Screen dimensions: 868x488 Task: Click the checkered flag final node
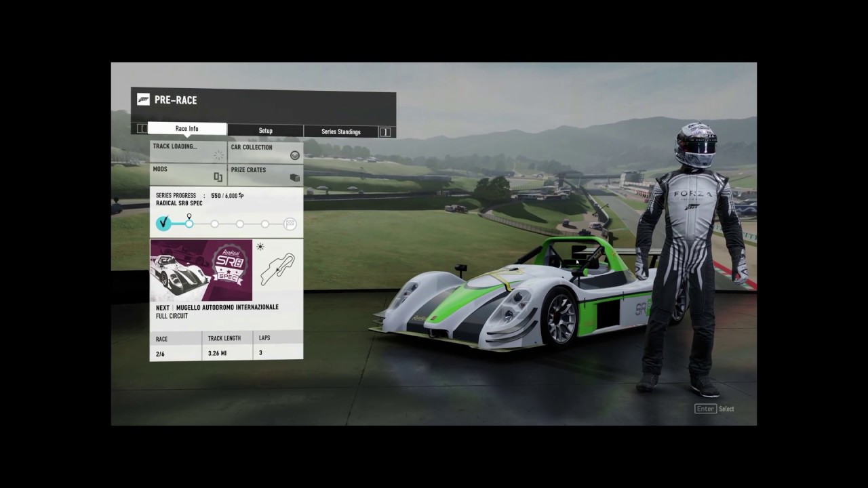(290, 224)
